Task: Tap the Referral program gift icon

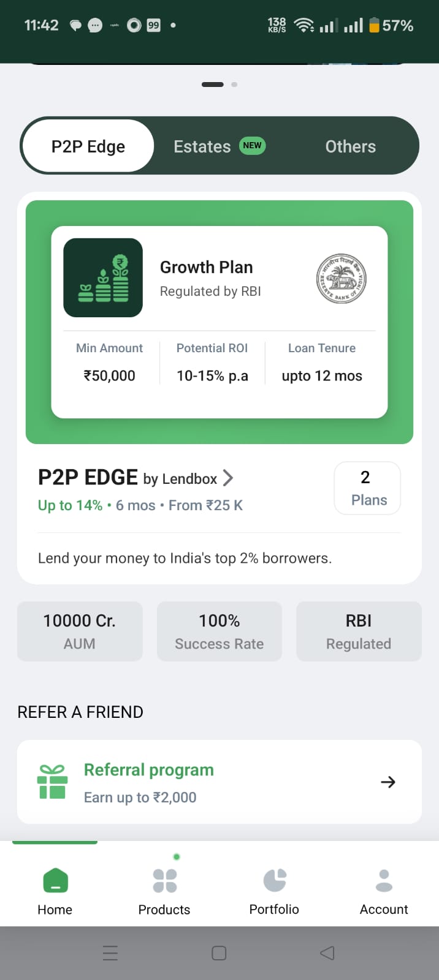Action: pos(52,782)
